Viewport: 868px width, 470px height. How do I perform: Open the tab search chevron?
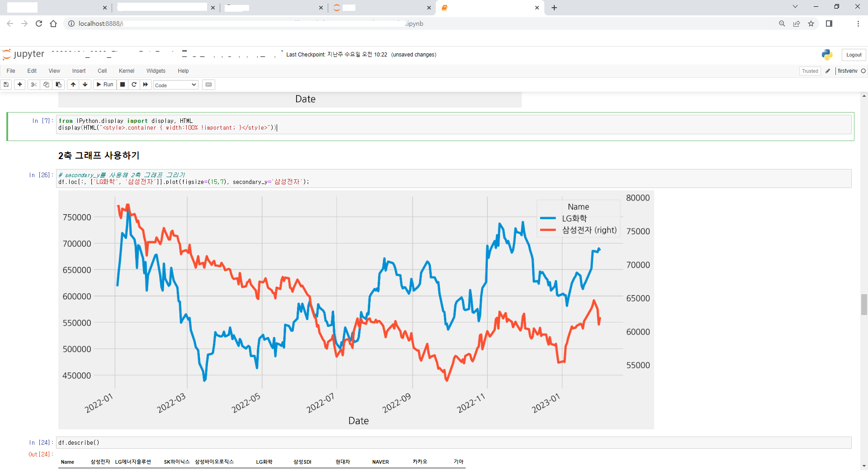click(795, 7)
